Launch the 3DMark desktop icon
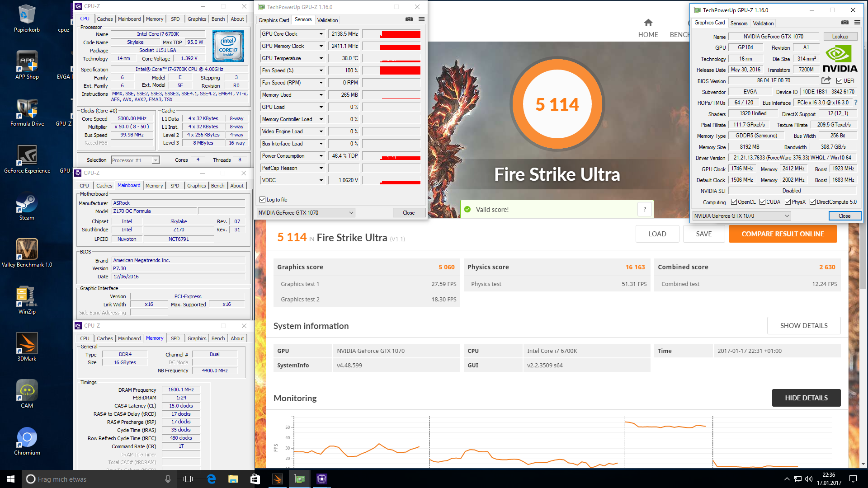The width and height of the screenshot is (868, 488). 27,347
